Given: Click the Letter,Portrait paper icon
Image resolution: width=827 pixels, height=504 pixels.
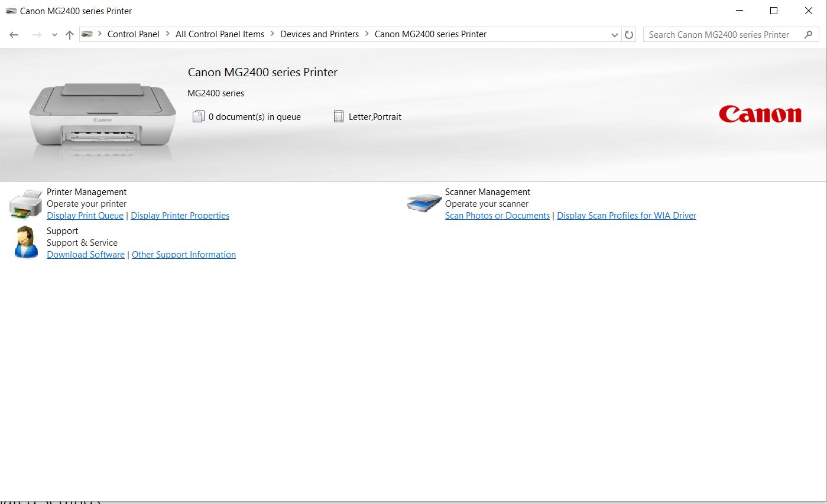Looking at the screenshot, I should point(338,117).
